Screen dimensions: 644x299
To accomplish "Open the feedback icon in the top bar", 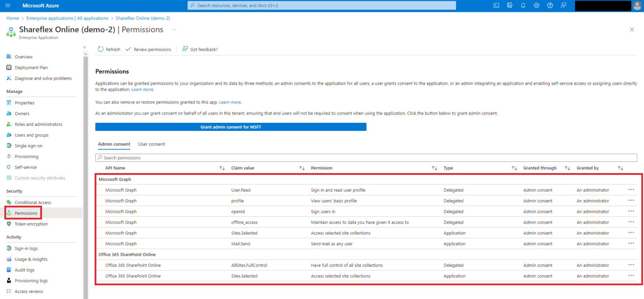I will pyautogui.click(x=563, y=5).
